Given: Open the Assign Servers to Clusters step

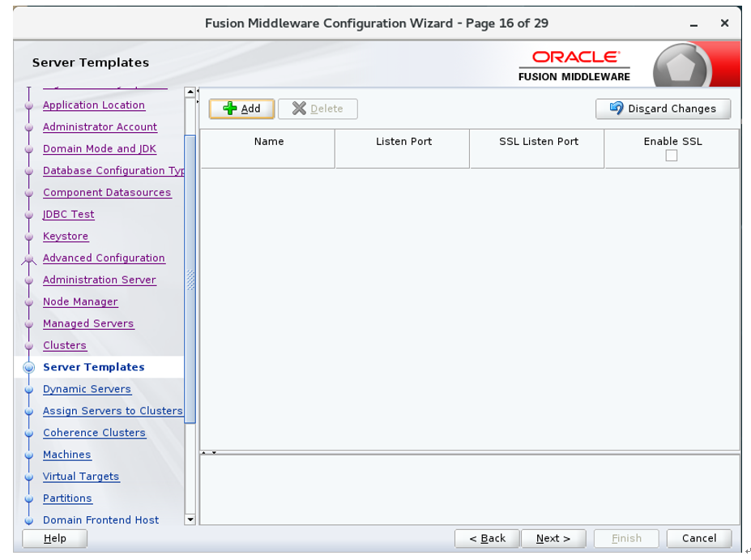Looking at the screenshot, I should pos(113,411).
